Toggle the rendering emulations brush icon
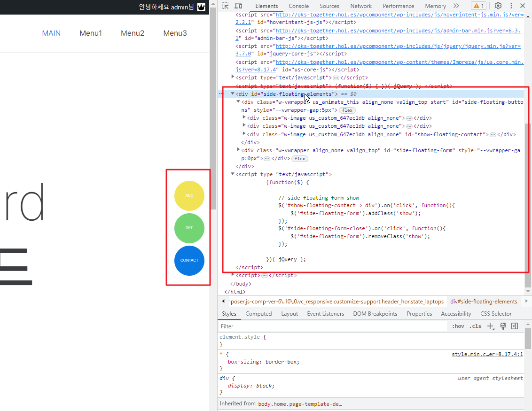 pos(503,326)
